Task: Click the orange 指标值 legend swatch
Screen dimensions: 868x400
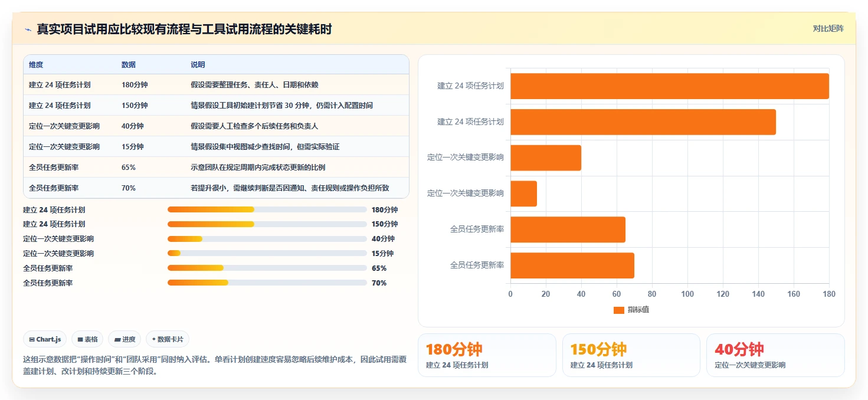Action: tap(618, 310)
